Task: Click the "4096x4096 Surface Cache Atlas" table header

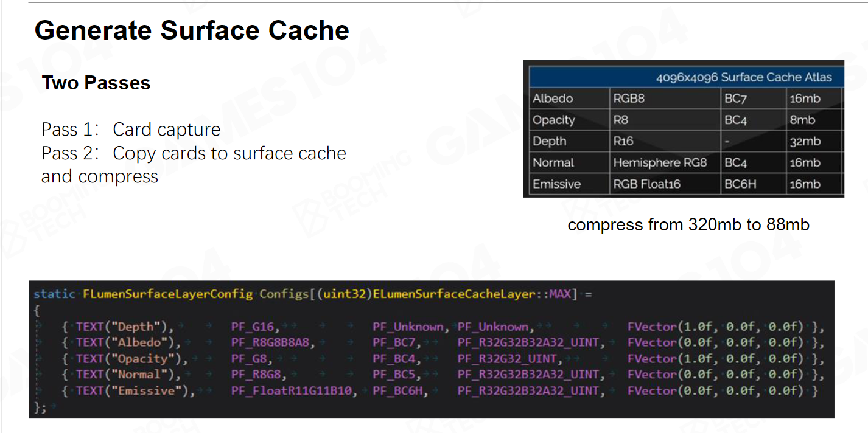Action: [x=743, y=77]
